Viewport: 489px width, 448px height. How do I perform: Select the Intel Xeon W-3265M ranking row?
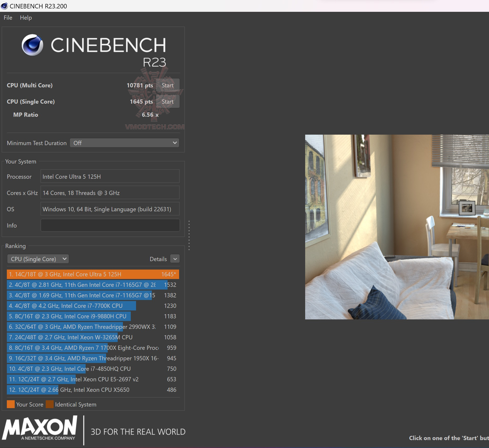click(x=93, y=337)
